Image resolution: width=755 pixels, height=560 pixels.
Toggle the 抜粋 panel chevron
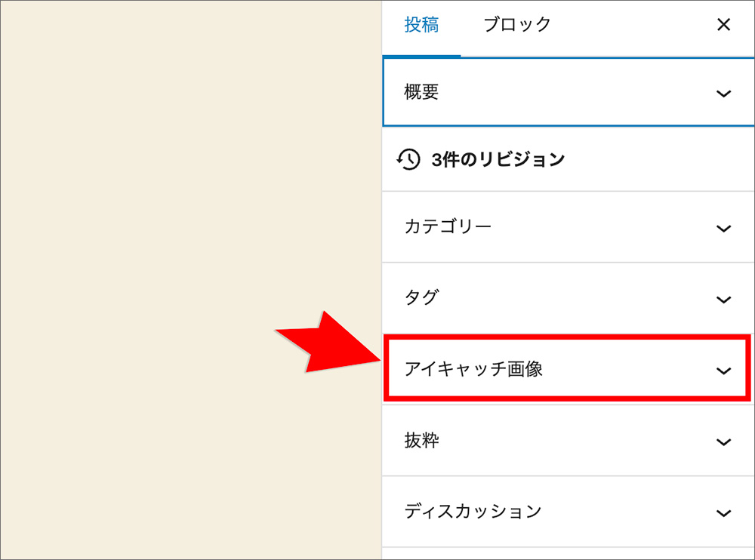723,442
